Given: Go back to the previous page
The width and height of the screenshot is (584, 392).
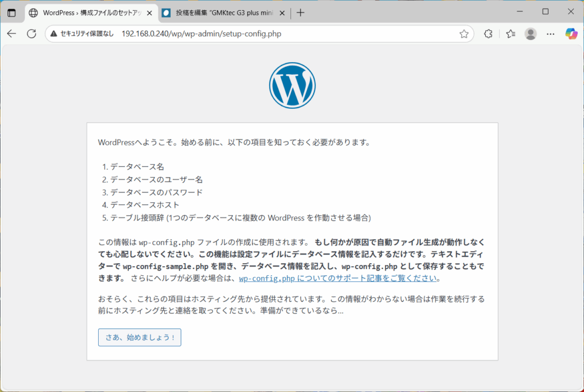Looking at the screenshot, I should click(11, 34).
